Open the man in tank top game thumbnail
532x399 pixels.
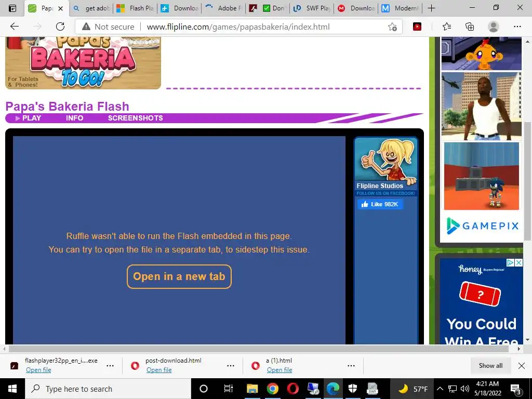click(481, 106)
